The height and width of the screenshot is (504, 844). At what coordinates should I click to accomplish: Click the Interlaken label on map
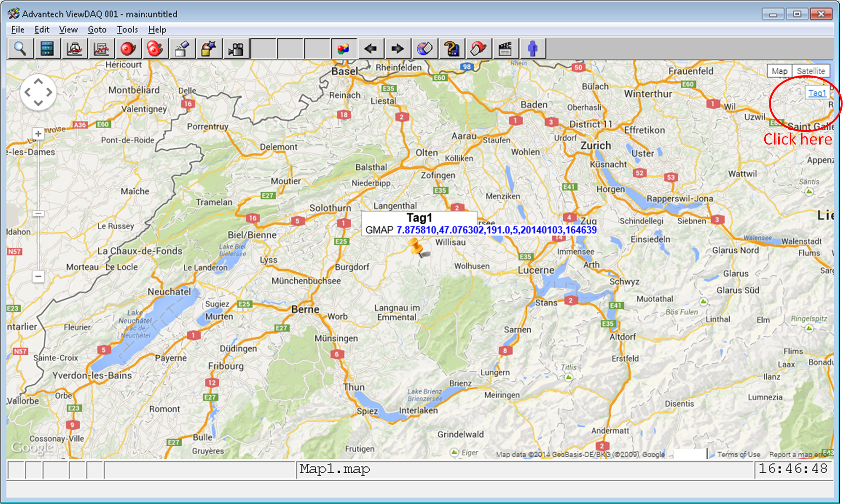418,410
